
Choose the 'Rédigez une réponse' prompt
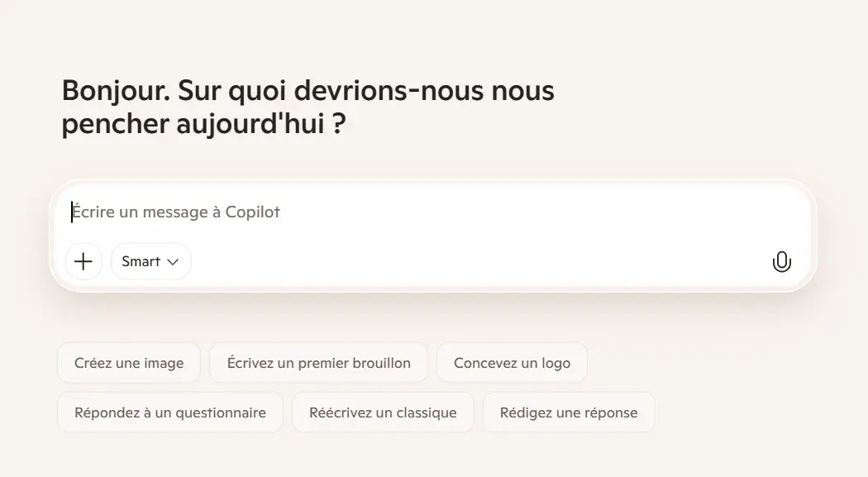coord(568,412)
